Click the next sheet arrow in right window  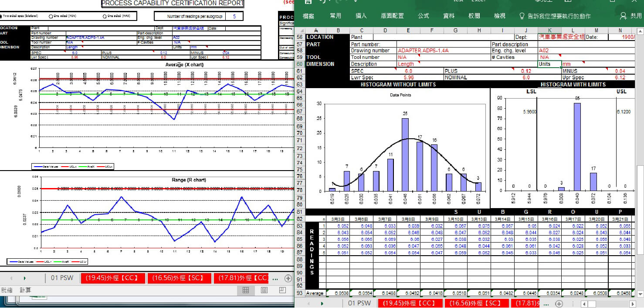tap(322, 304)
